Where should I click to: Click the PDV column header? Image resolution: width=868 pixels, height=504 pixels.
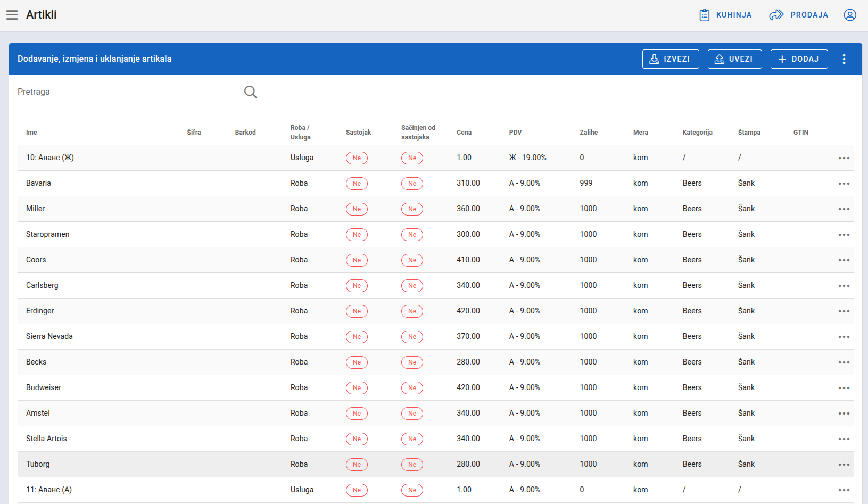pos(515,133)
